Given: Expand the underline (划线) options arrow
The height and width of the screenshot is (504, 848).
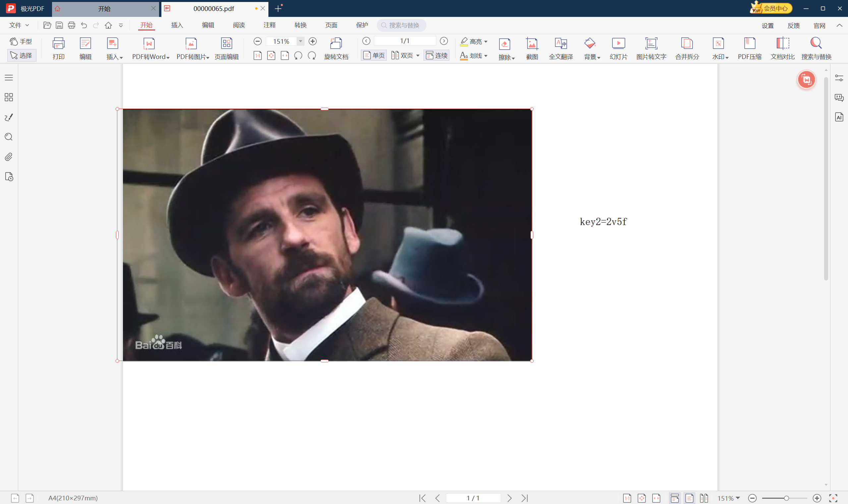Looking at the screenshot, I should click(x=486, y=56).
